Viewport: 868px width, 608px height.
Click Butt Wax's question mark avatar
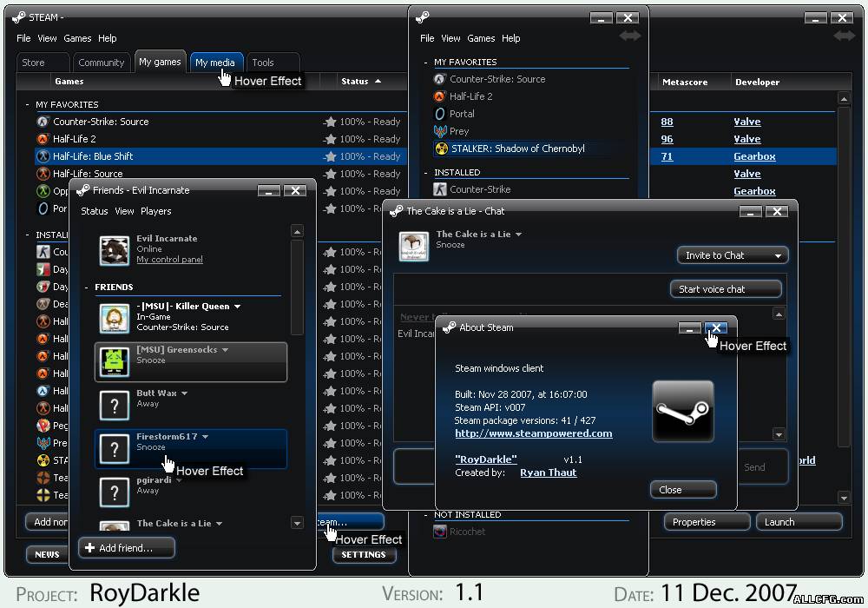point(115,406)
